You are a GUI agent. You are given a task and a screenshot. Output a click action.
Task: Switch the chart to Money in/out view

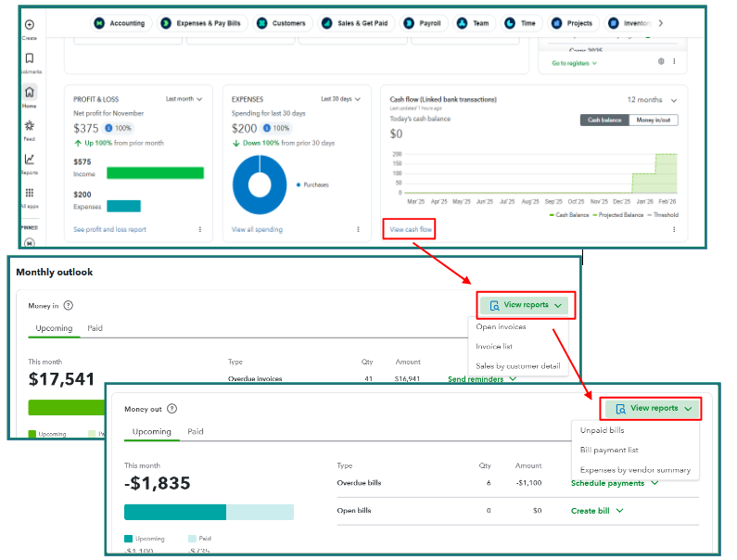click(654, 121)
